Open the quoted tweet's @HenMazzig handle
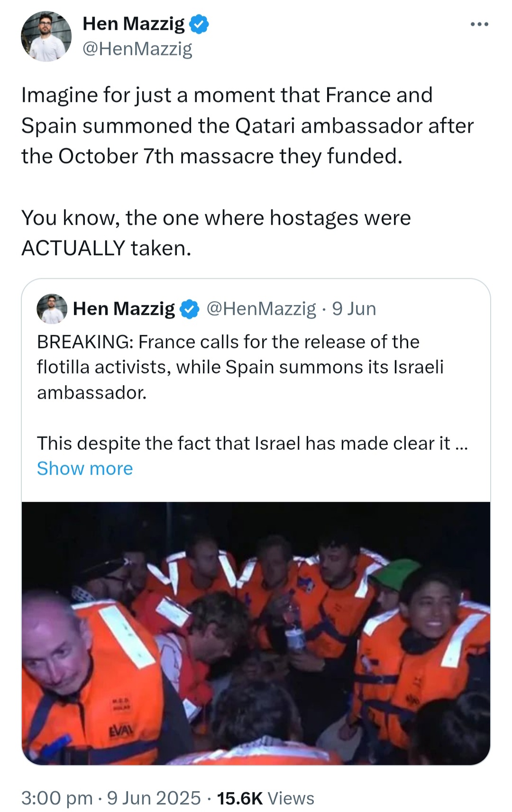The height and width of the screenshot is (812, 512). click(x=261, y=309)
